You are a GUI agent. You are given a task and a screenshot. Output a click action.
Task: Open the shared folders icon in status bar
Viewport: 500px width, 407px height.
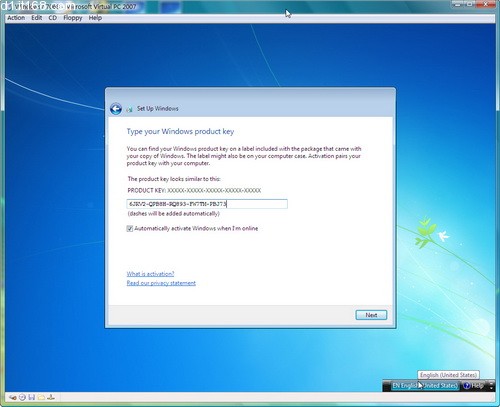[x=41, y=397]
